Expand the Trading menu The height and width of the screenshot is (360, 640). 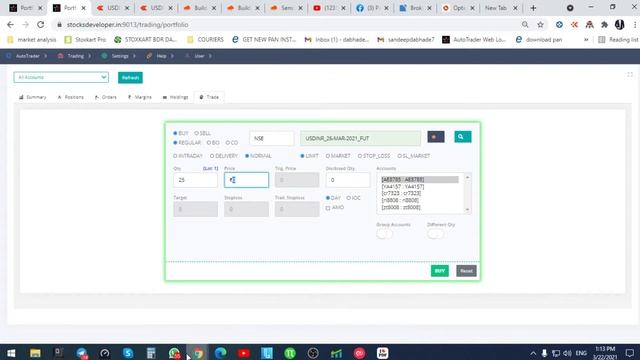75,56
